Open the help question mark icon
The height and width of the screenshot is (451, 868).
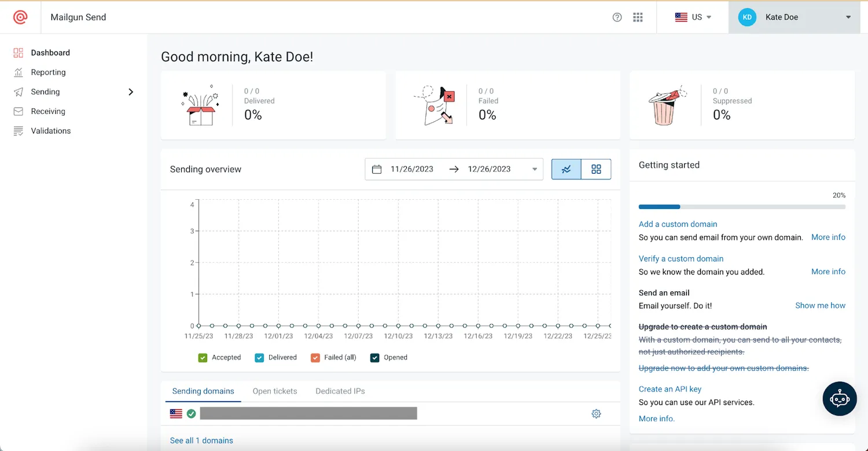(617, 17)
